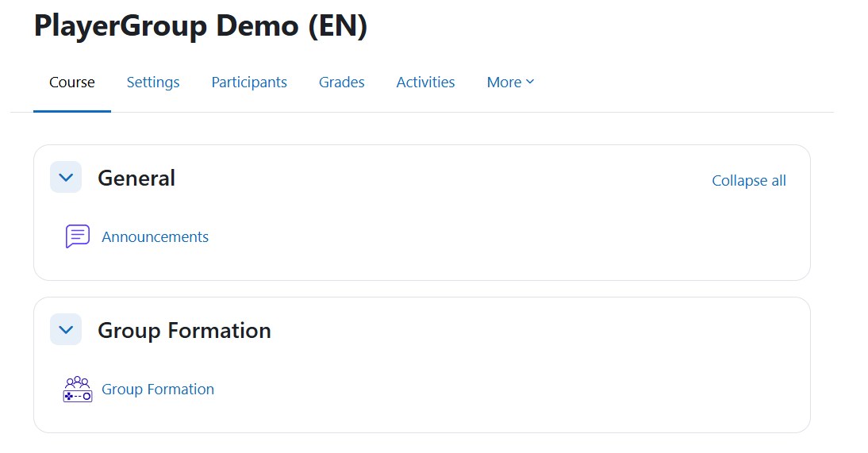The width and height of the screenshot is (868, 453).
Task: Open the More navigation dropdown
Action: pyautogui.click(x=510, y=82)
